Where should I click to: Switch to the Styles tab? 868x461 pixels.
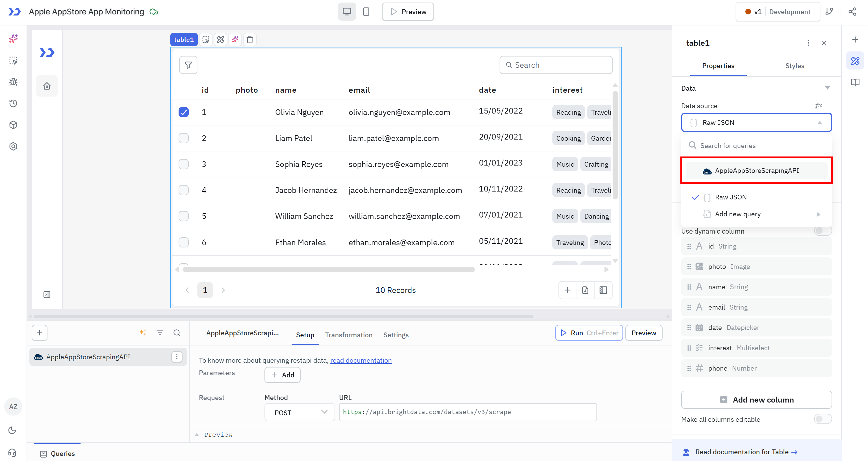[795, 66]
